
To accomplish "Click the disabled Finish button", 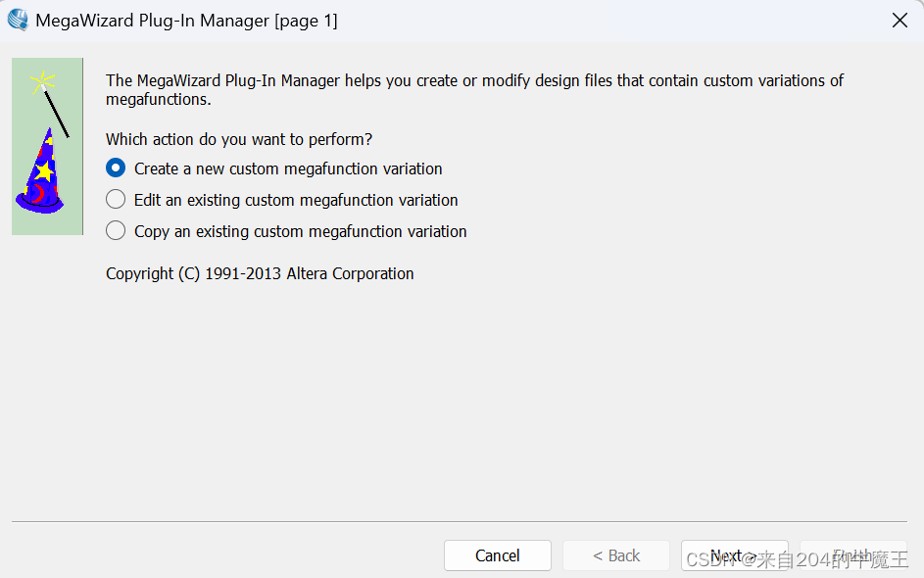I will tap(852, 555).
